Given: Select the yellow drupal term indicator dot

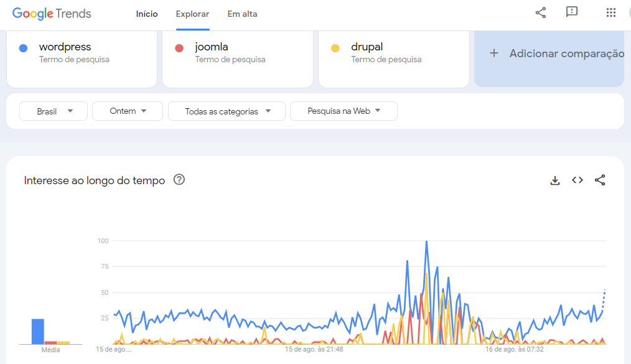Looking at the screenshot, I should click(336, 47).
